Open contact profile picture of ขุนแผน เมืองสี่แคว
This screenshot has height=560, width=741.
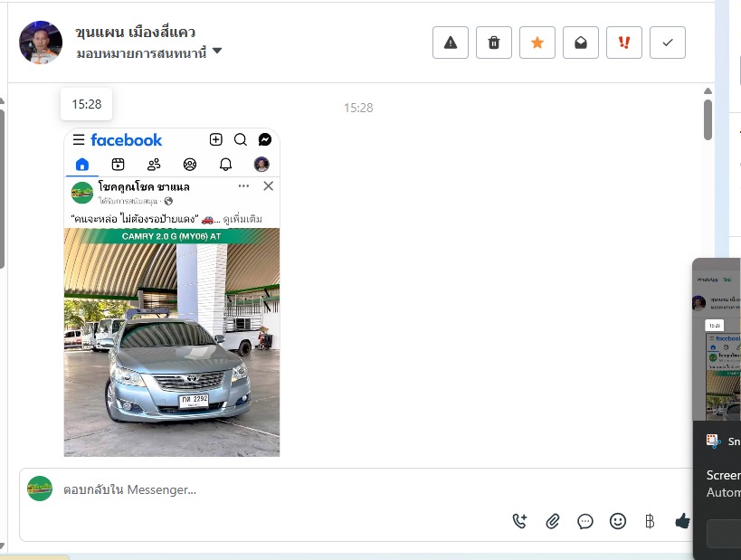pos(41,43)
